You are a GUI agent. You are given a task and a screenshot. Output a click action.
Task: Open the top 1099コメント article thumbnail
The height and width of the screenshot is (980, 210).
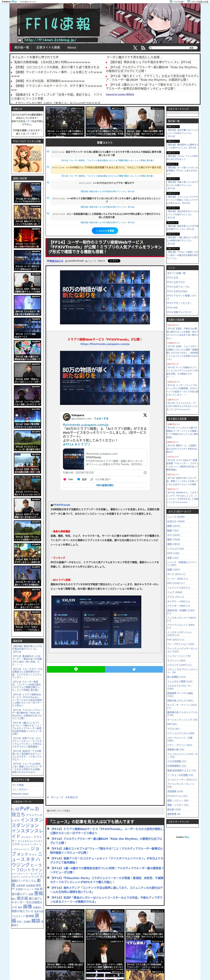tap(65, 121)
